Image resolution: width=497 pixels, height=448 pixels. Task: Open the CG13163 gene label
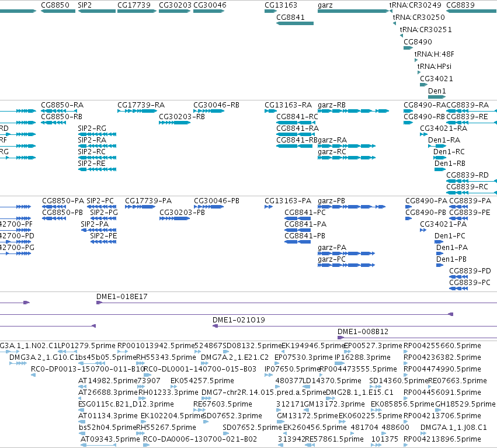pos(281,5)
